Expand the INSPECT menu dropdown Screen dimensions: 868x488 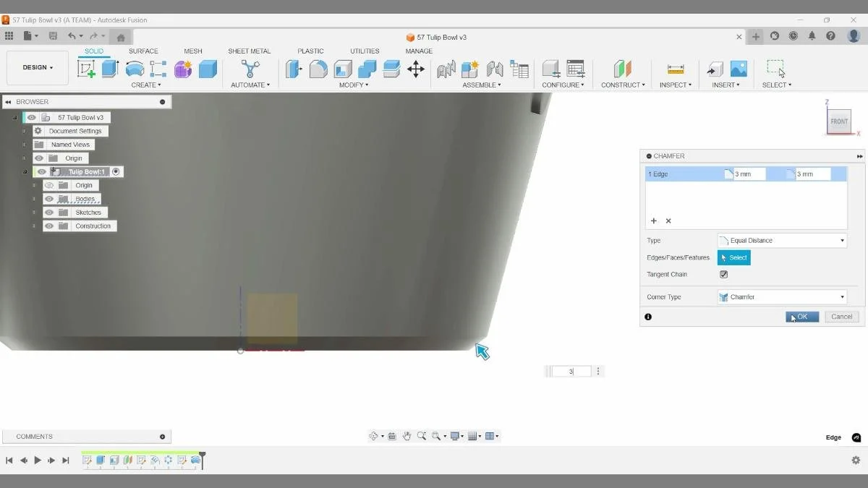(x=675, y=85)
